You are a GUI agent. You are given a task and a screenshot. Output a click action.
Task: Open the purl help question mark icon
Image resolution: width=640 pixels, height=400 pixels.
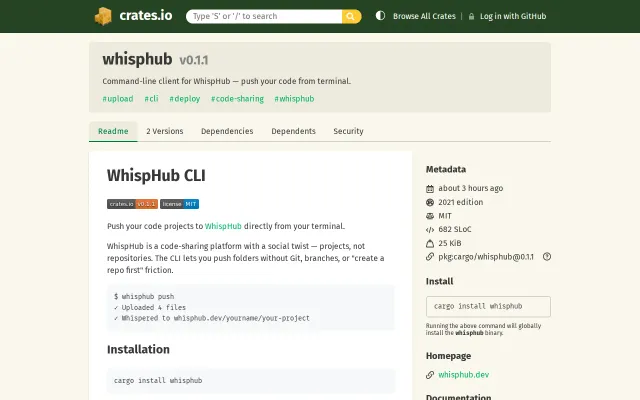click(547, 256)
